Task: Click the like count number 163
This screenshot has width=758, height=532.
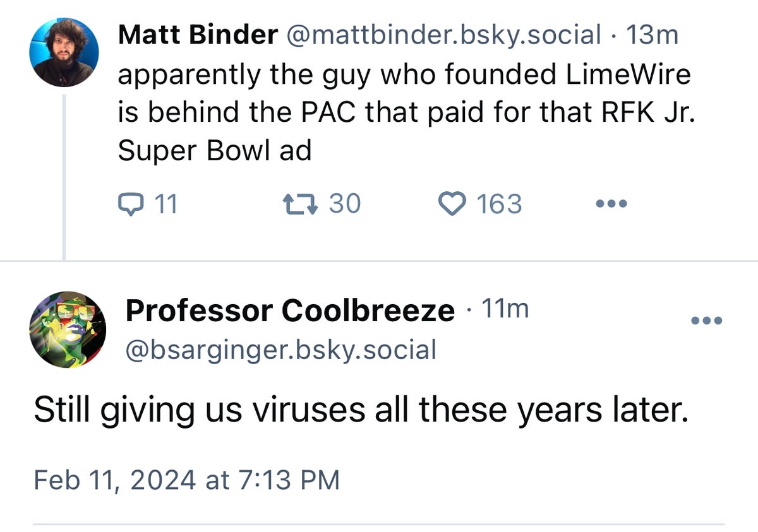Action: pos(499,204)
